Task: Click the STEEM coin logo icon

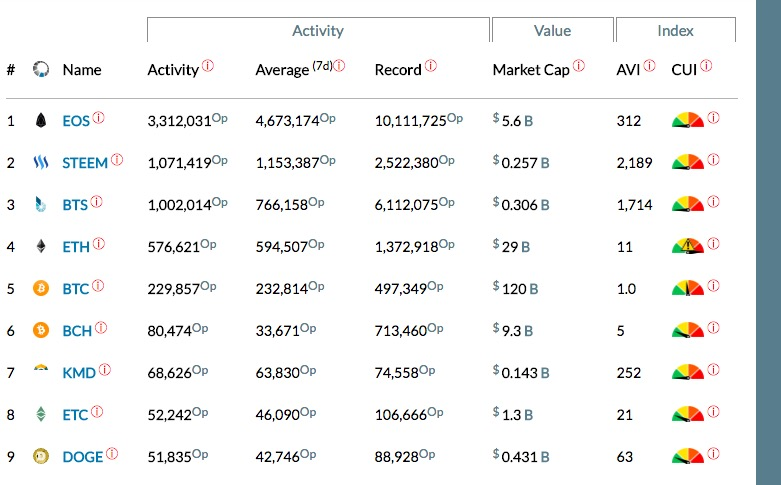Action: 41,162
